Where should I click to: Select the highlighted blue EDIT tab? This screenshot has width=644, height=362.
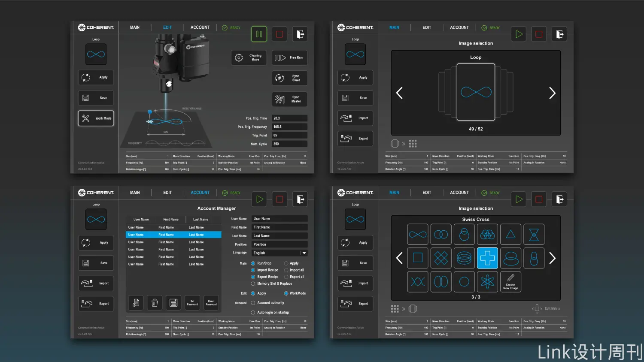click(x=167, y=27)
